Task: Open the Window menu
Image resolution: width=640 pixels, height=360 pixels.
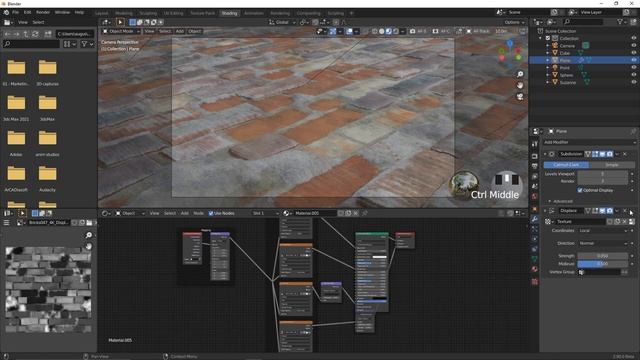Action: click(62, 13)
